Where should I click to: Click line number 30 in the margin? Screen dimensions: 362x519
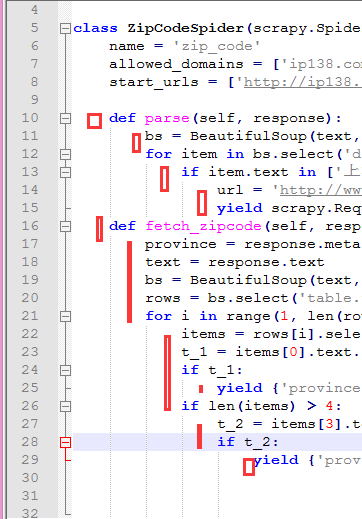(30, 478)
